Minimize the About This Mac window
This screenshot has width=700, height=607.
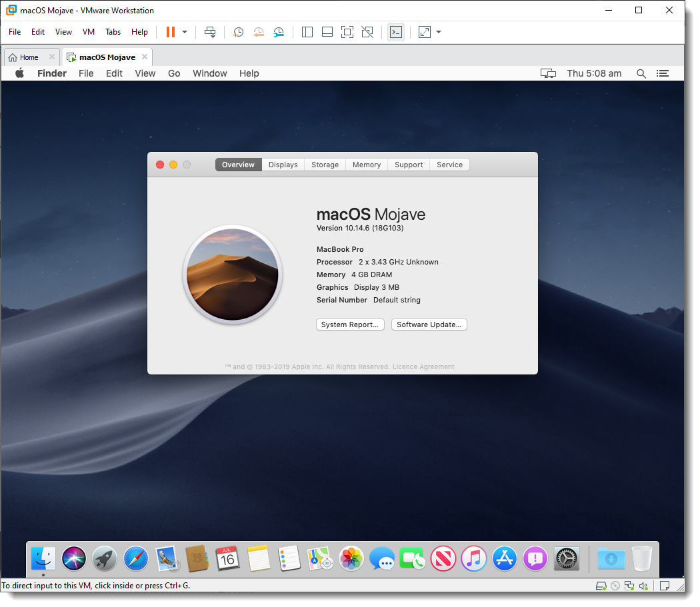(x=173, y=165)
